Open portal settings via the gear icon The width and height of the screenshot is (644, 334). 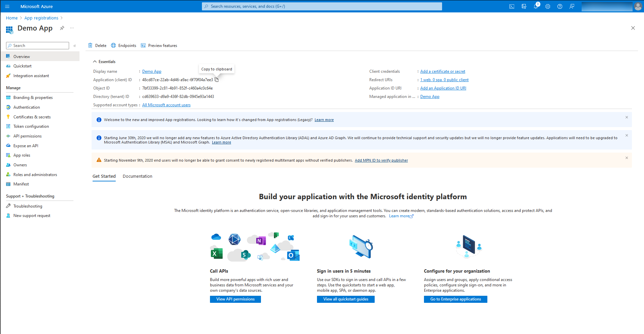(x=548, y=6)
